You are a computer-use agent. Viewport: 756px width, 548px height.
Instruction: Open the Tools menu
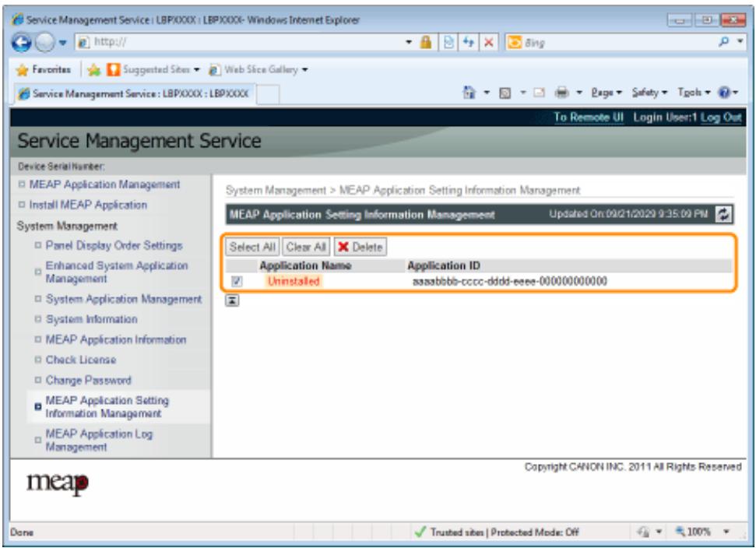tap(694, 92)
